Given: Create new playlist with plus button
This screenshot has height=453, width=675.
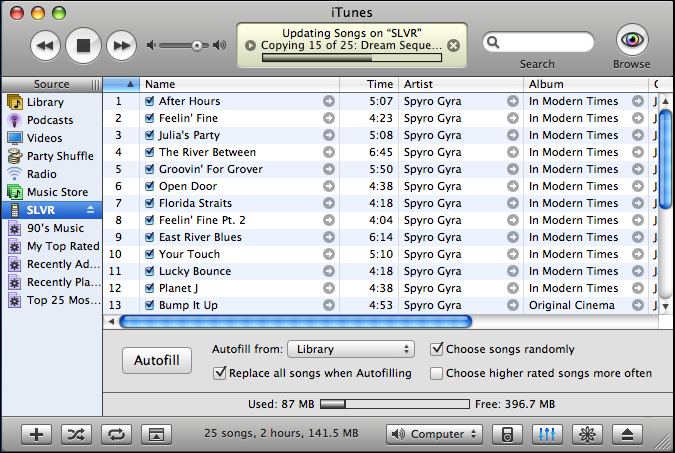Looking at the screenshot, I should (37, 434).
